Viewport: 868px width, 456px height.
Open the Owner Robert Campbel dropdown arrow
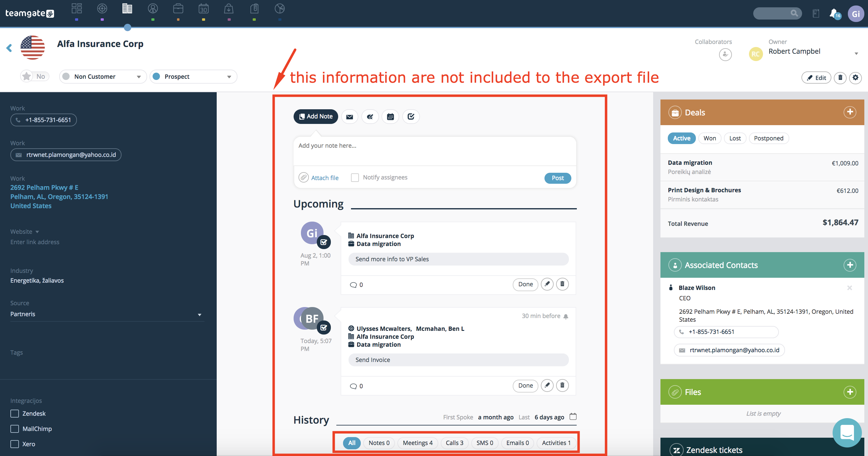point(856,54)
